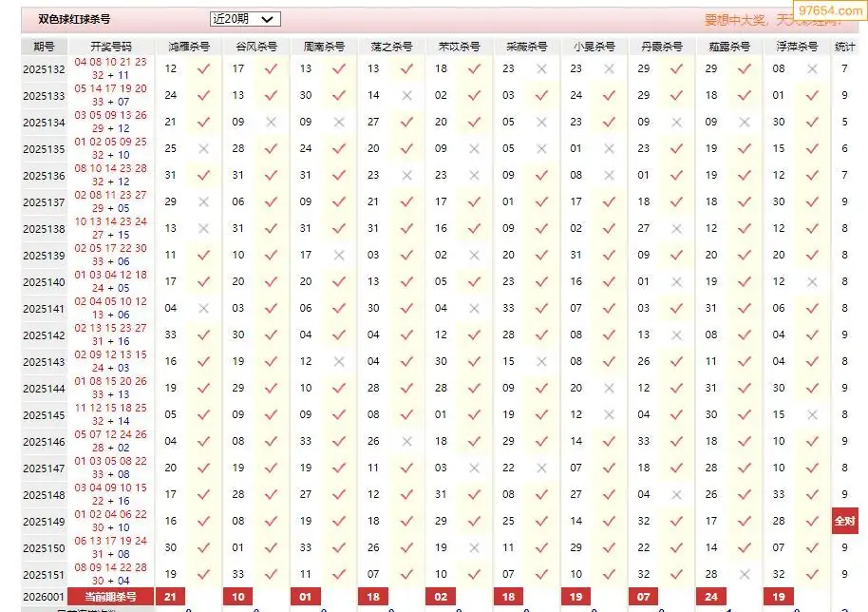The width and height of the screenshot is (868, 612).
Task: Select the 浮萍杀号 column header
Action: tap(796, 47)
